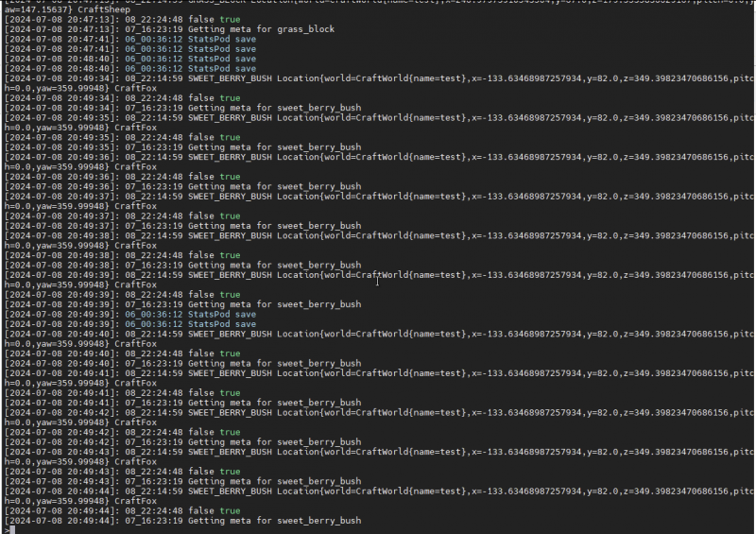
Task: Click 20:49:37 'Getting meta for sweet_berry_bush' line
Action: (x=182, y=226)
